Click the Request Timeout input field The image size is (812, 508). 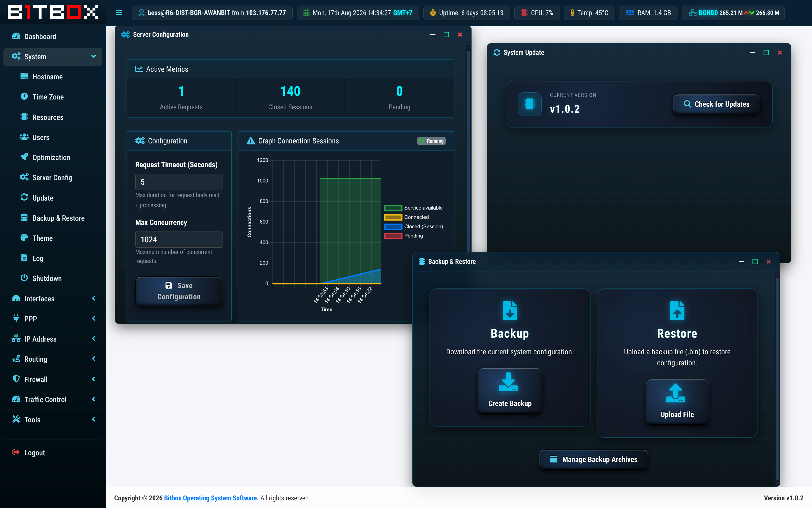click(x=179, y=182)
